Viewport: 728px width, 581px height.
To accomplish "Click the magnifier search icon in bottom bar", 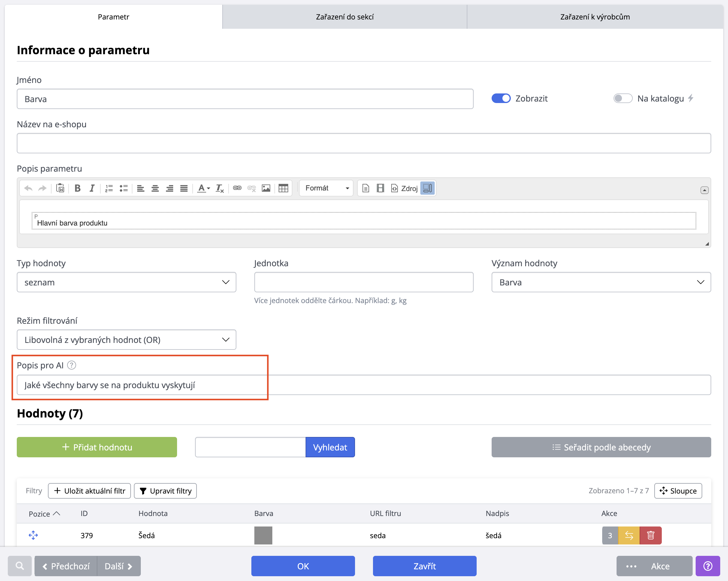I will [x=19, y=566].
